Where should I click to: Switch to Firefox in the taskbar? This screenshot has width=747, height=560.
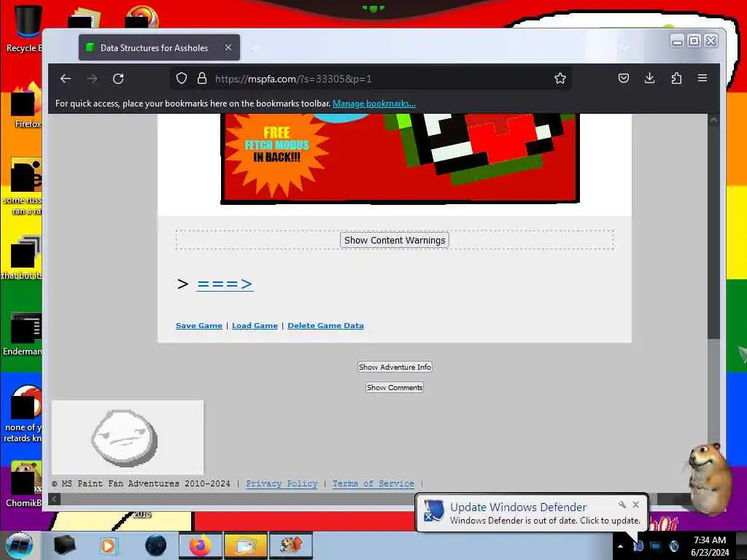click(x=200, y=545)
